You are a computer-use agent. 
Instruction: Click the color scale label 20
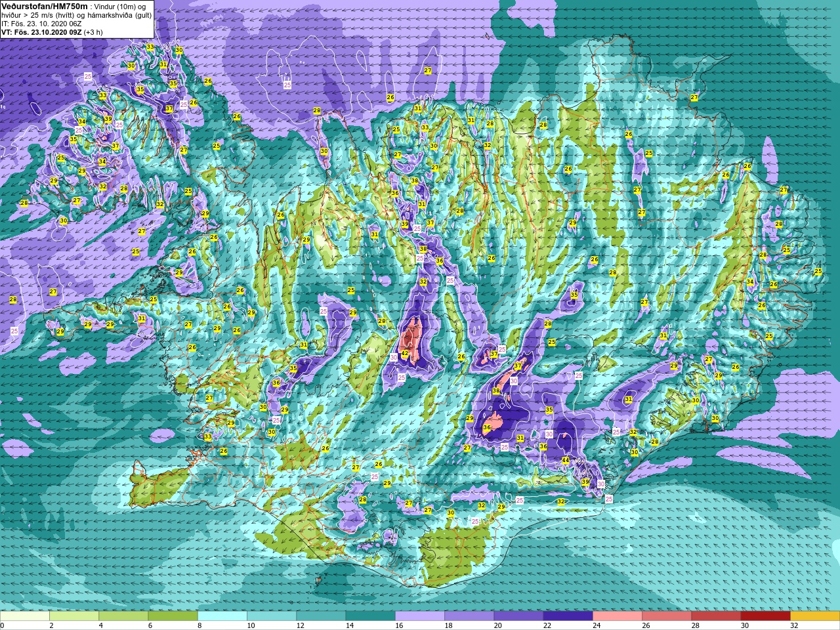pyautogui.click(x=497, y=625)
